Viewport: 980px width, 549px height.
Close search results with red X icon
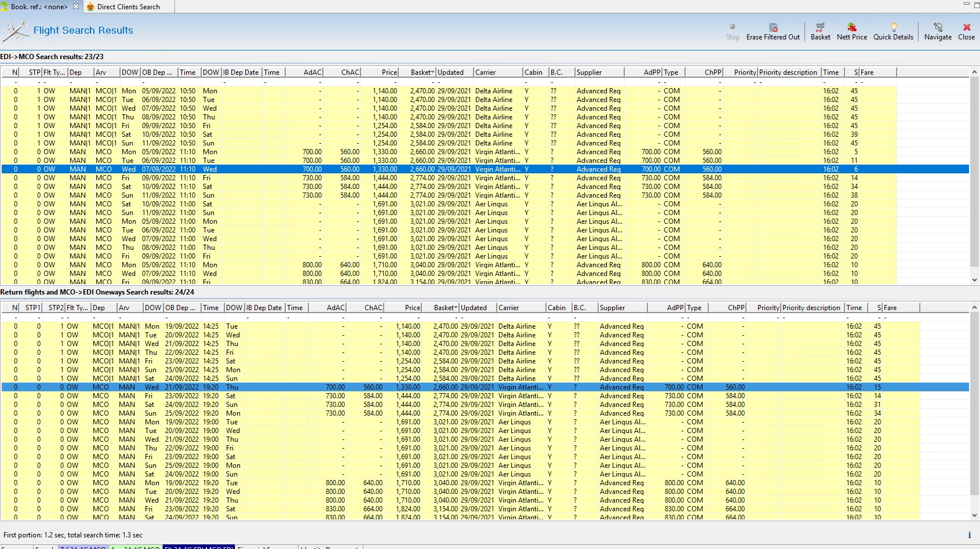click(x=966, y=28)
